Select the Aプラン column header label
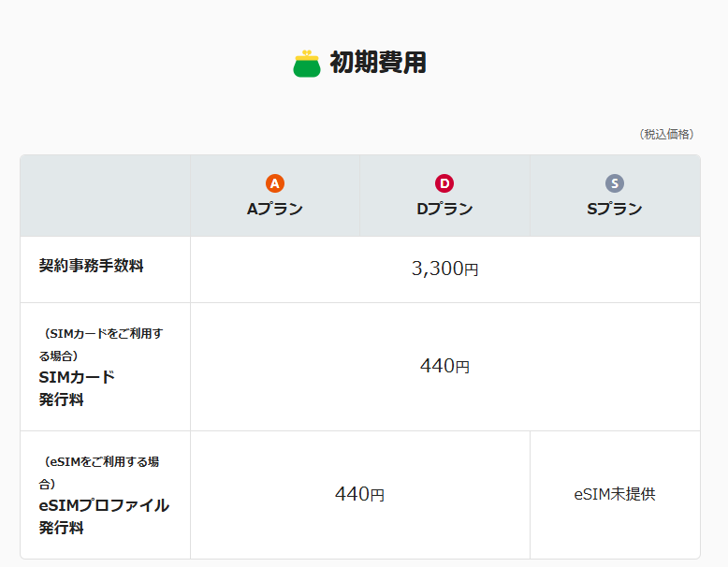This screenshot has width=728, height=567. tap(274, 209)
